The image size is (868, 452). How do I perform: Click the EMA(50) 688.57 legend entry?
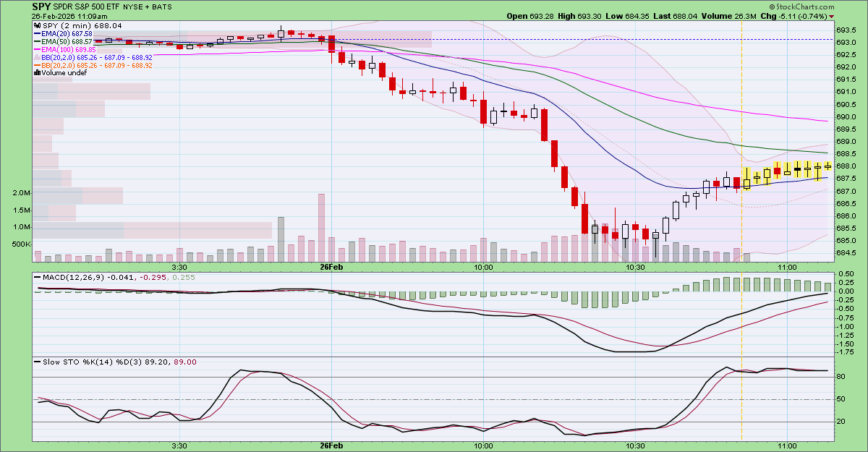point(68,41)
